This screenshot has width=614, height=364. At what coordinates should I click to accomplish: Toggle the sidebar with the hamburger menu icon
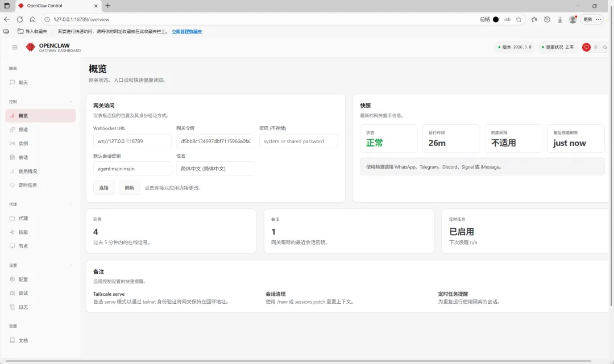click(14, 47)
